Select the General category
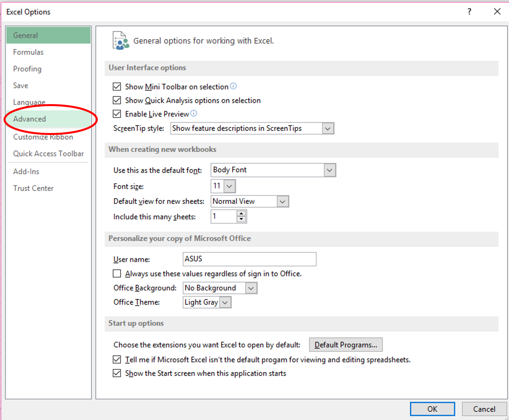Screen dimensions: 509x420 click(48, 35)
